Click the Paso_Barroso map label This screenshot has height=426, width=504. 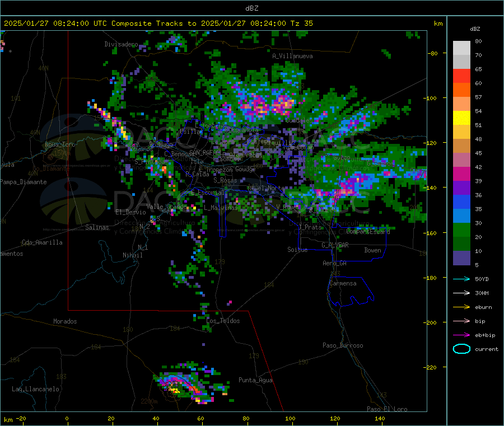pos(343,345)
